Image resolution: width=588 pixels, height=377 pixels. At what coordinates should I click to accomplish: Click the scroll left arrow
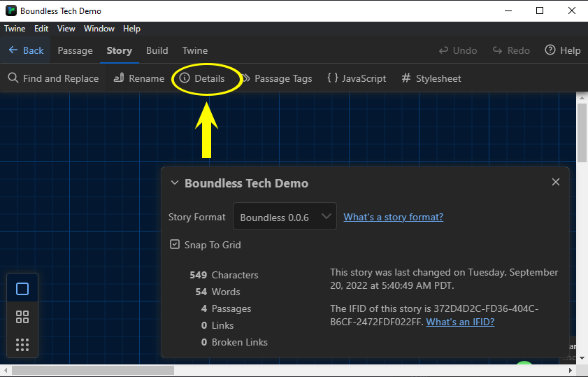[x=6, y=371]
